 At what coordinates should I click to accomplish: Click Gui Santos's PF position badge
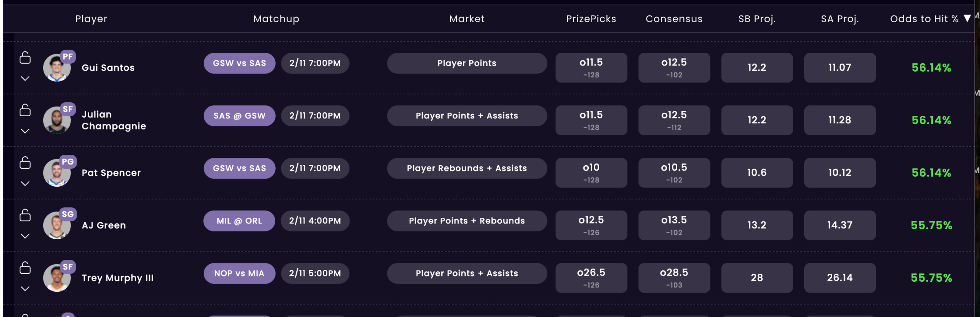coord(68,57)
